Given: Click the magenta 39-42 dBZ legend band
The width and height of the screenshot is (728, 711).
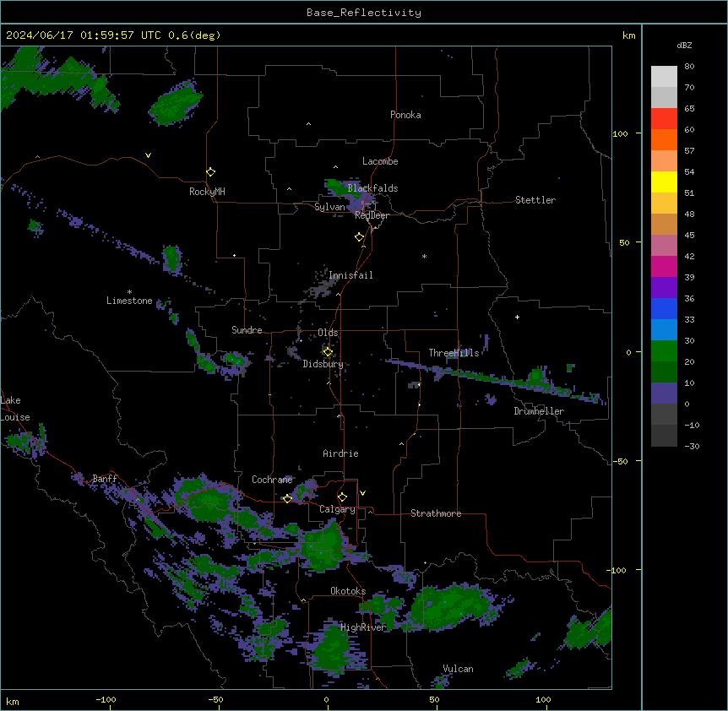Looking at the screenshot, I should (664, 266).
